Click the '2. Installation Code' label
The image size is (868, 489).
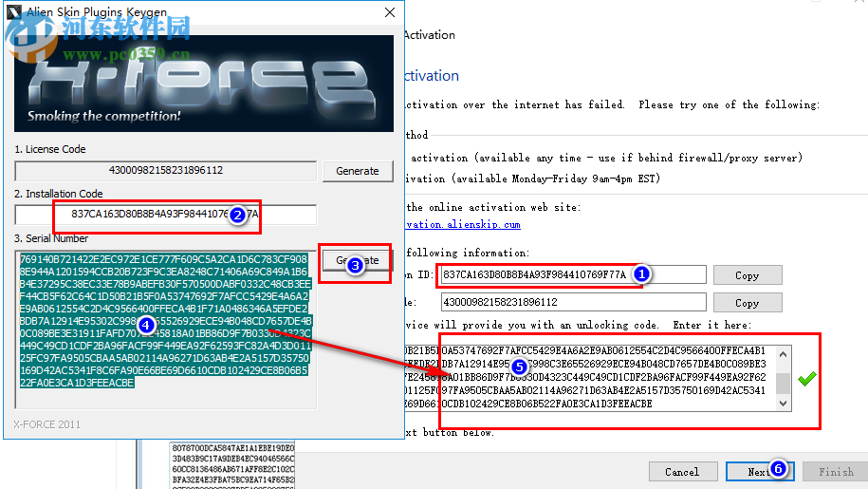point(59,194)
